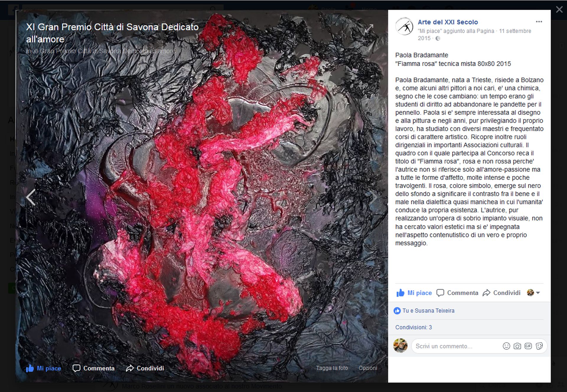This screenshot has height=392, width=567.
Task: Enter fullscreen with the expand arrows icon
Action: [x=369, y=28]
